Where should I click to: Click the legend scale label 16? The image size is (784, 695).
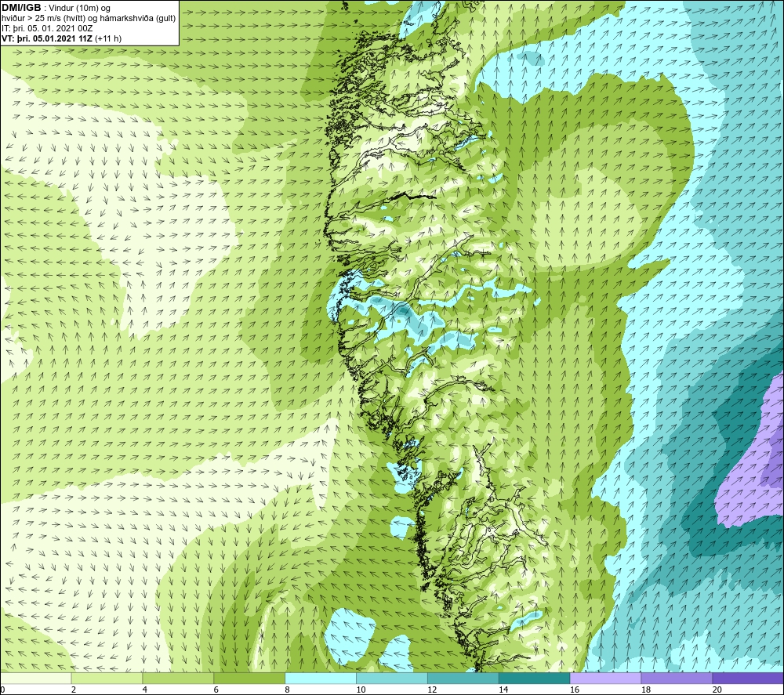click(x=575, y=690)
